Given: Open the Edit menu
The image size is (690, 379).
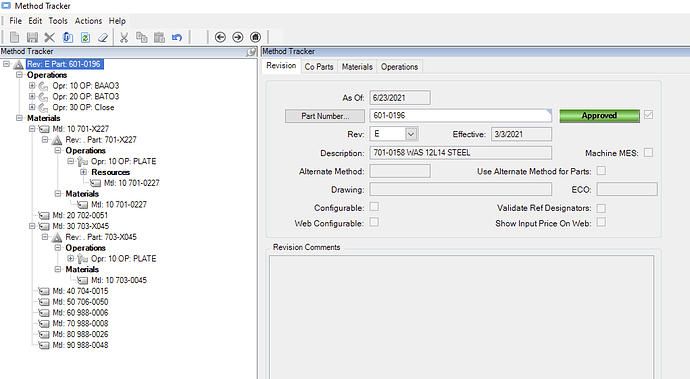Looking at the screenshot, I should click(35, 21).
